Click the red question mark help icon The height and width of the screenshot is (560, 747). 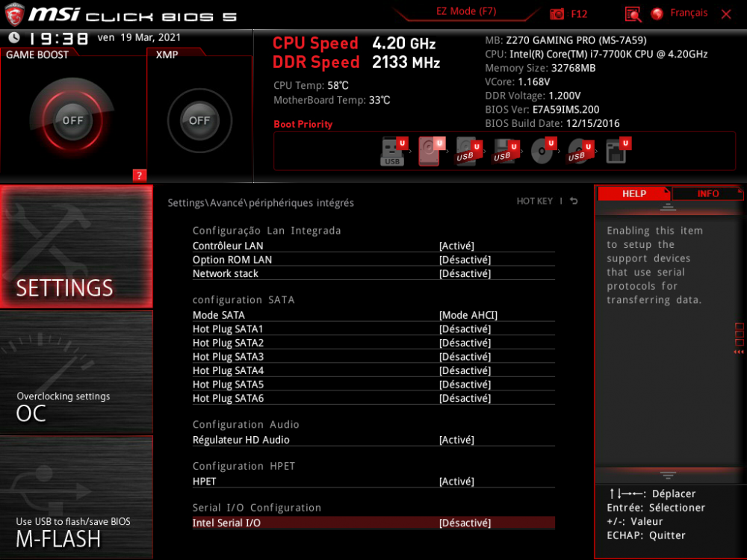[139, 175]
